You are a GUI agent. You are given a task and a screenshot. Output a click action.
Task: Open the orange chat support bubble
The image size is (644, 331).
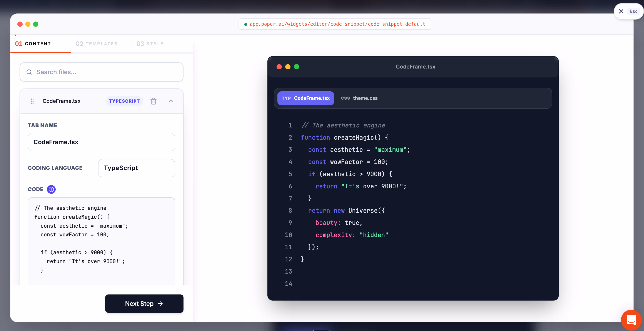631,320
